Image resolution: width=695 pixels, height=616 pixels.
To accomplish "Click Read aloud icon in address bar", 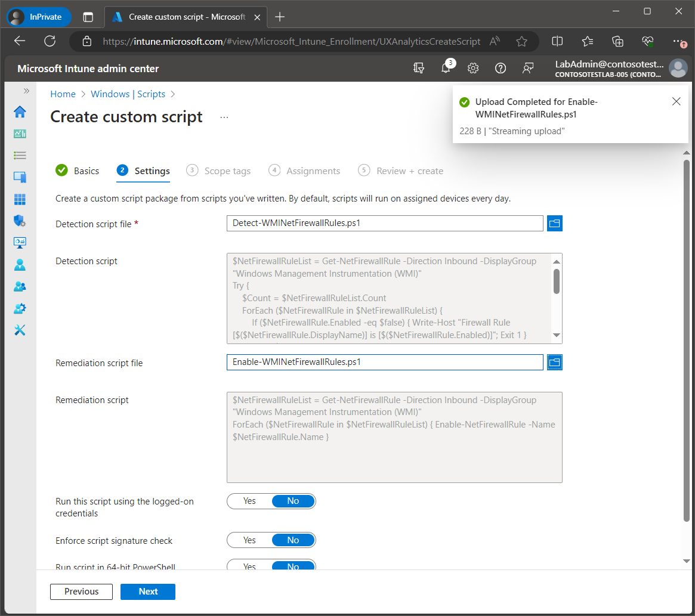I will coord(495,41).
